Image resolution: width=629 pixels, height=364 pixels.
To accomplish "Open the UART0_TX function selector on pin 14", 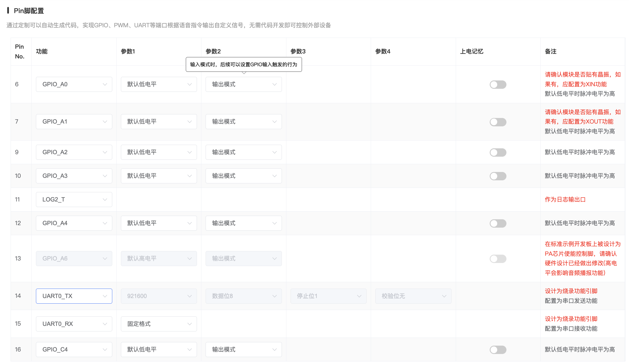I will [74, 296].
